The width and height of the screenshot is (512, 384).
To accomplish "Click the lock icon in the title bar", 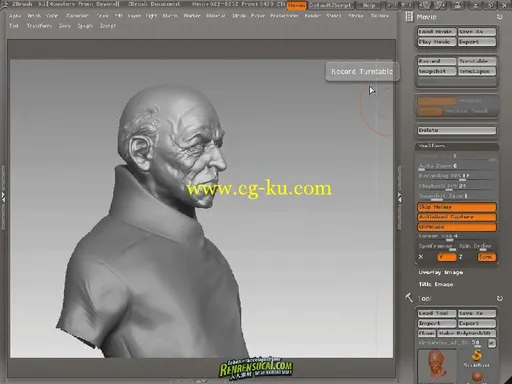I will click(458, 5).
